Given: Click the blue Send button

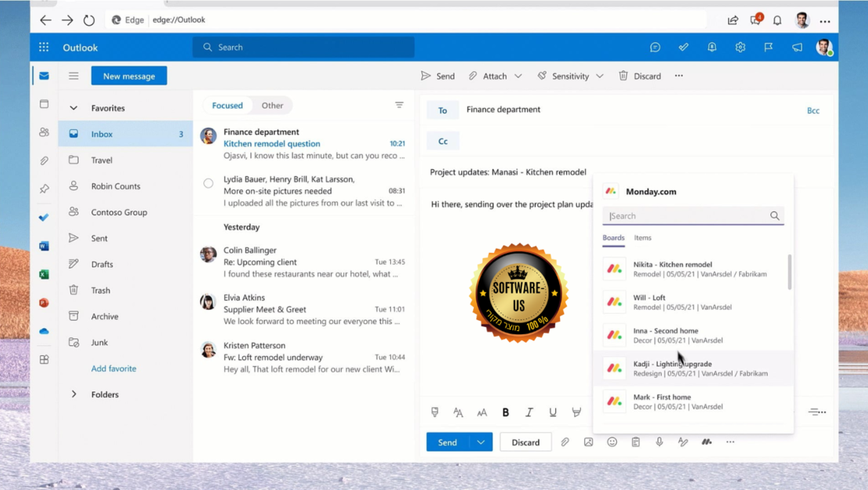Looking at the screenshot, I should [x=448, y=441].
